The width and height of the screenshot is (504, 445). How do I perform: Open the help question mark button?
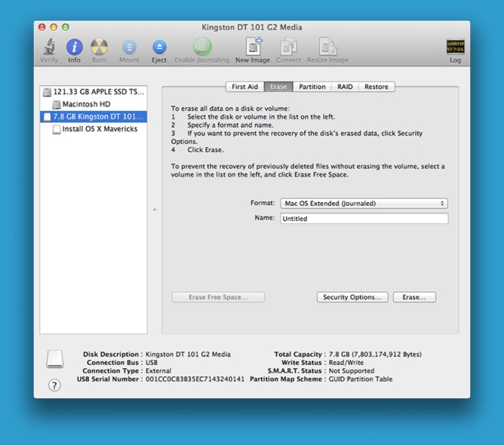(x=54, y=385)
